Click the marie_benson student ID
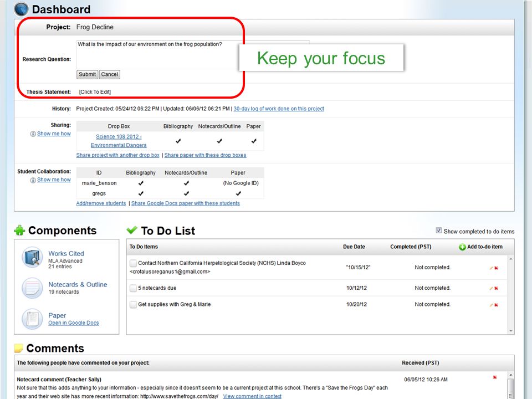This screenshot has height=399, width=532. 99,183
